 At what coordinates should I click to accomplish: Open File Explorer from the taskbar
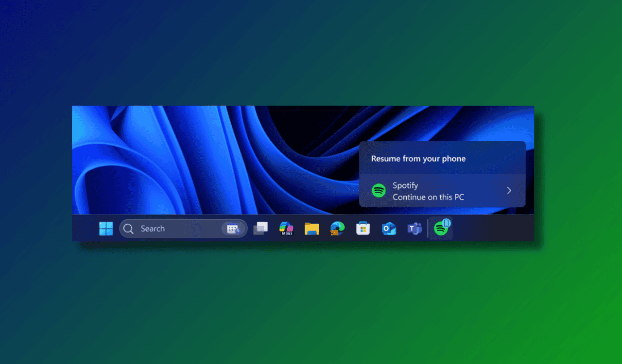[311, 228]
